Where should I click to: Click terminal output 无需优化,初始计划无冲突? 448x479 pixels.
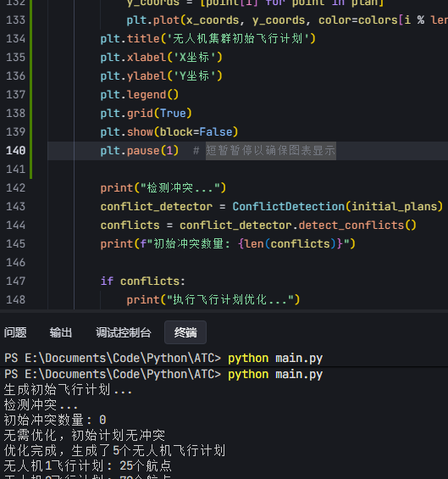(85, 435)
